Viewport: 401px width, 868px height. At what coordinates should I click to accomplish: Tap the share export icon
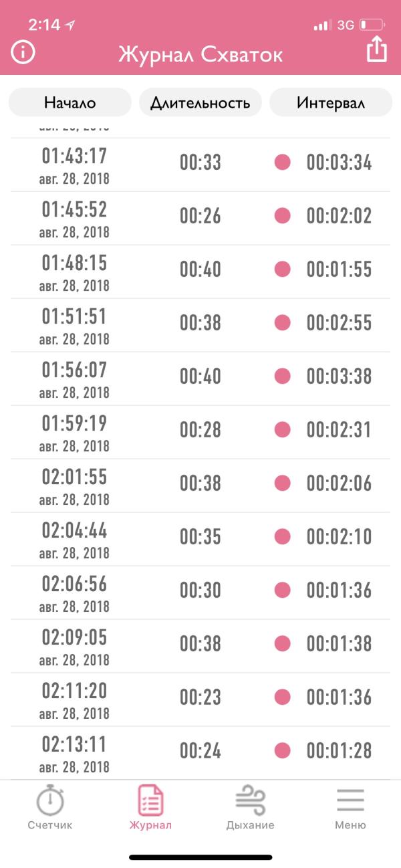377,50
